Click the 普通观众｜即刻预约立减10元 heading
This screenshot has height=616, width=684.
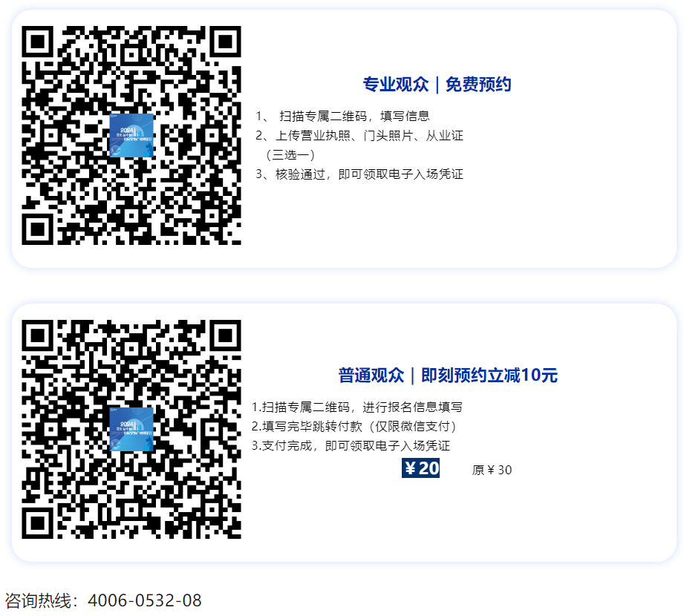coord(448,375)
